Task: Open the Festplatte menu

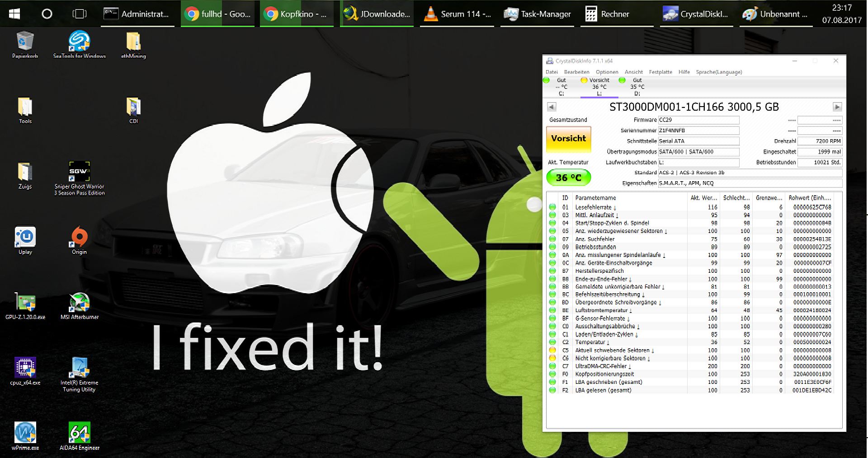Action: coord(660,72)
